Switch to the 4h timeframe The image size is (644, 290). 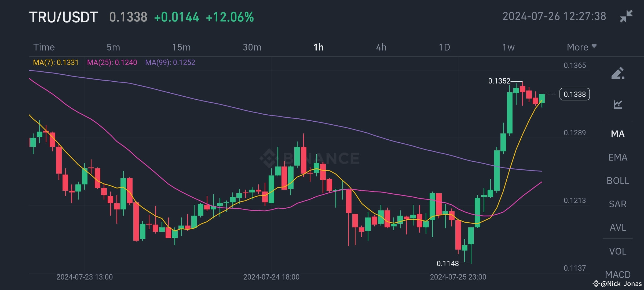pyautogui.click(x=381, y=47)
